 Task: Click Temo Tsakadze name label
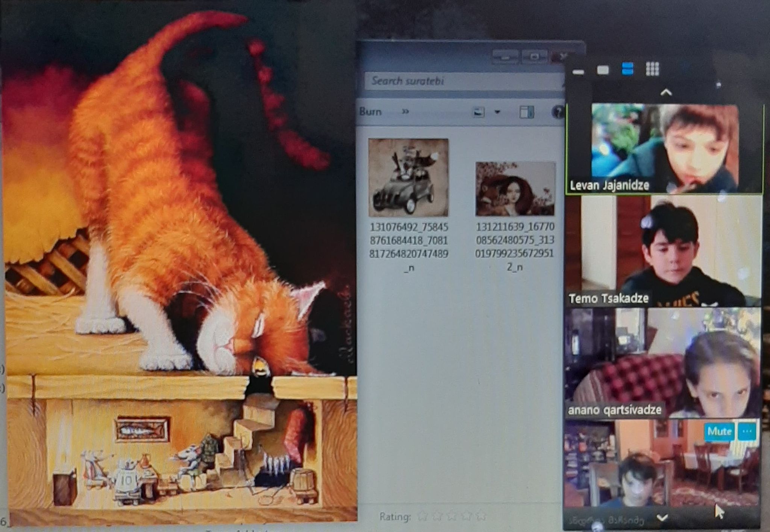pyautogui.click(x=608, y=298)
